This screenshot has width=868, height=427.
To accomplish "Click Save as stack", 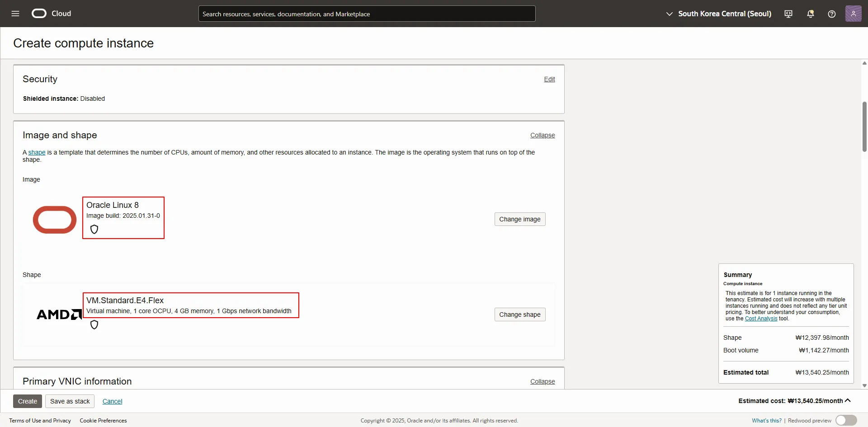I will (x=70, y=401).
